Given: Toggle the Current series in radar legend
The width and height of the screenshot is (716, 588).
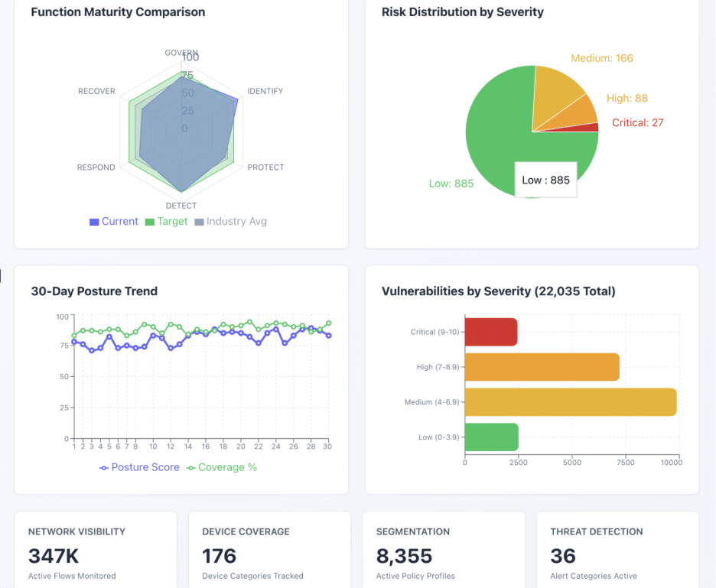Looking at the screenshot, I should tap(114, 222).
